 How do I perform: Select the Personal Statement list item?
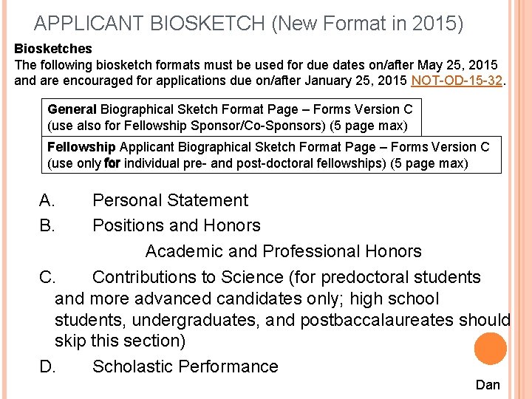(170, 200)
